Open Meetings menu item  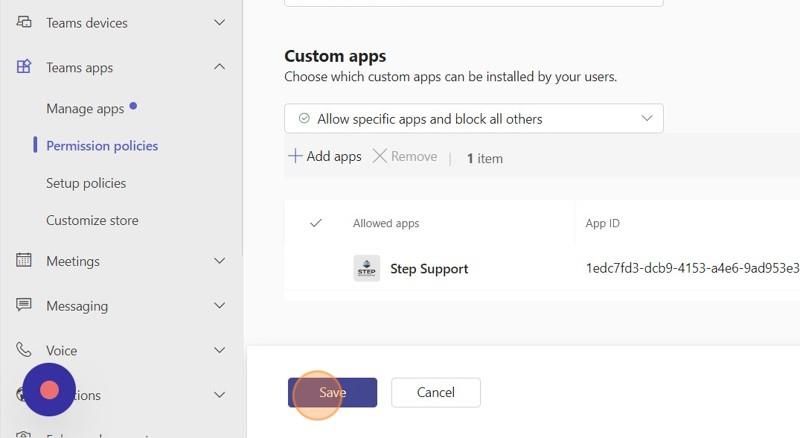tap(73, 261)
